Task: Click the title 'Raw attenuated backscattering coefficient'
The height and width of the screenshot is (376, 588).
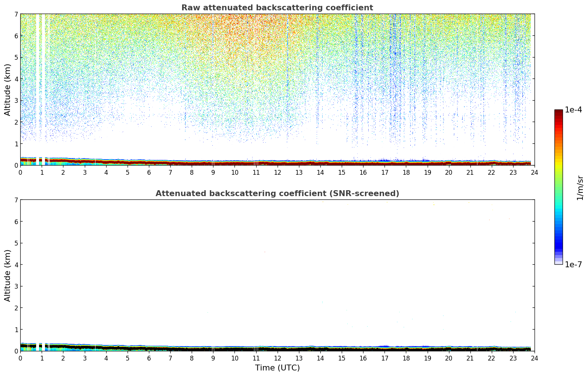Action: (x=277, y=8)
